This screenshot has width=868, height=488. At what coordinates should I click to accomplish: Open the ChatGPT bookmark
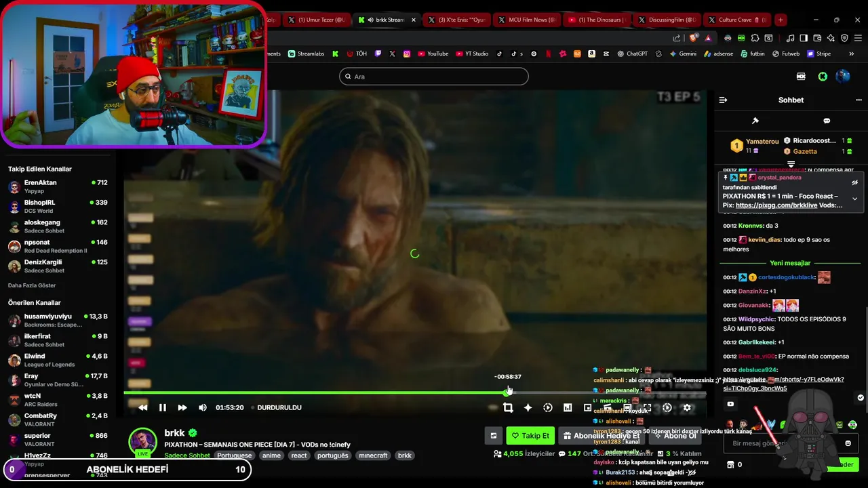tap(632, 54)
